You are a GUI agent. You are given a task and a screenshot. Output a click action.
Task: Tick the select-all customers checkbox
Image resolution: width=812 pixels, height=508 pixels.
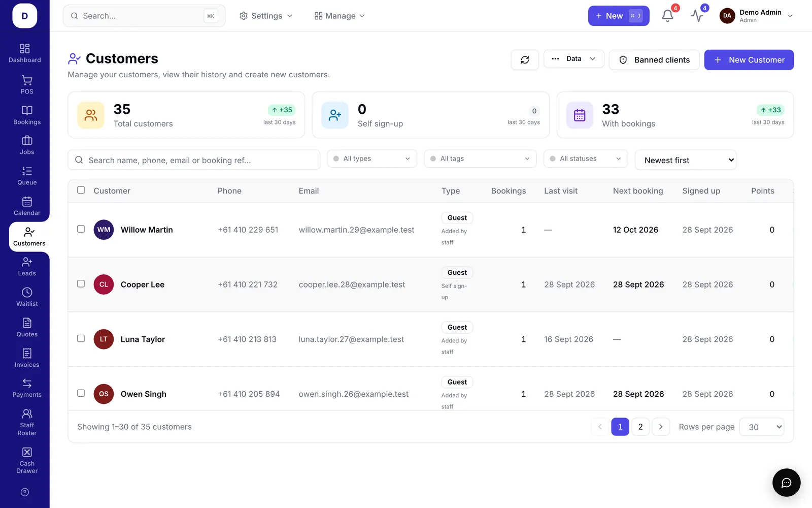pos(81,190)
